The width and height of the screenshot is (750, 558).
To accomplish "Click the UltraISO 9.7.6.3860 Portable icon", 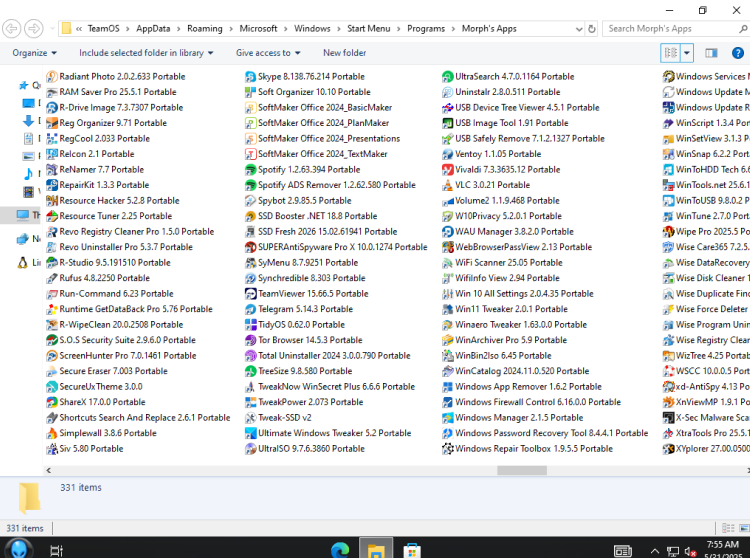I will point(250,449).
